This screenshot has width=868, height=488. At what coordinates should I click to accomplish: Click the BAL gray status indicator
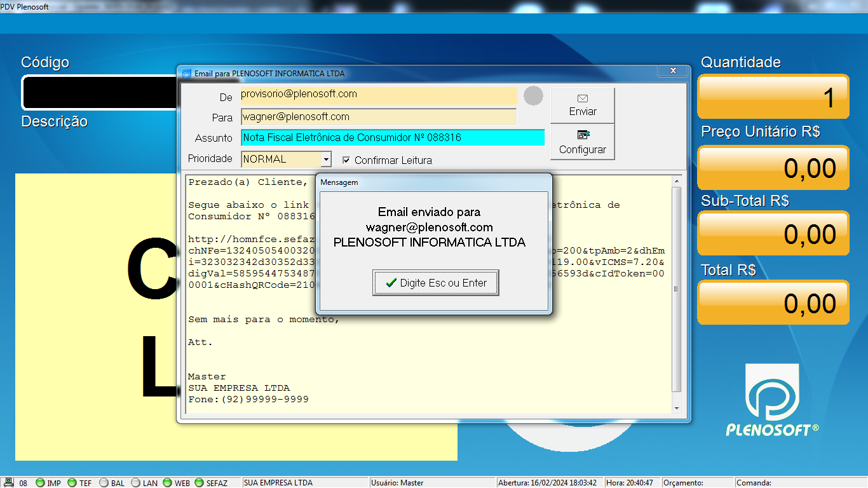(x=104, y=483)
